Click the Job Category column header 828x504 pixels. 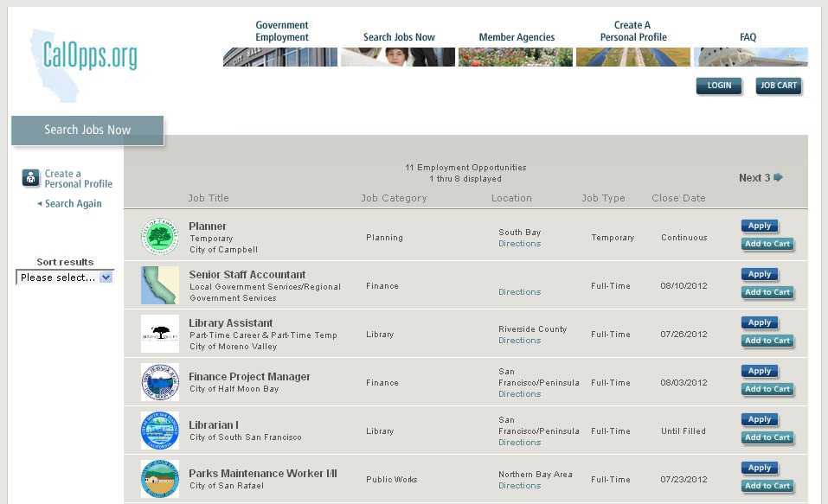click(394, 198)
